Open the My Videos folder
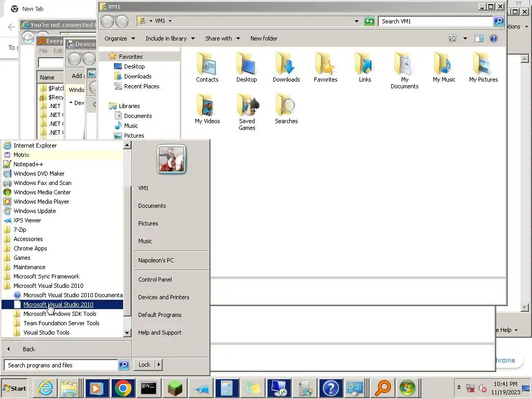 [x=207, y=109]
